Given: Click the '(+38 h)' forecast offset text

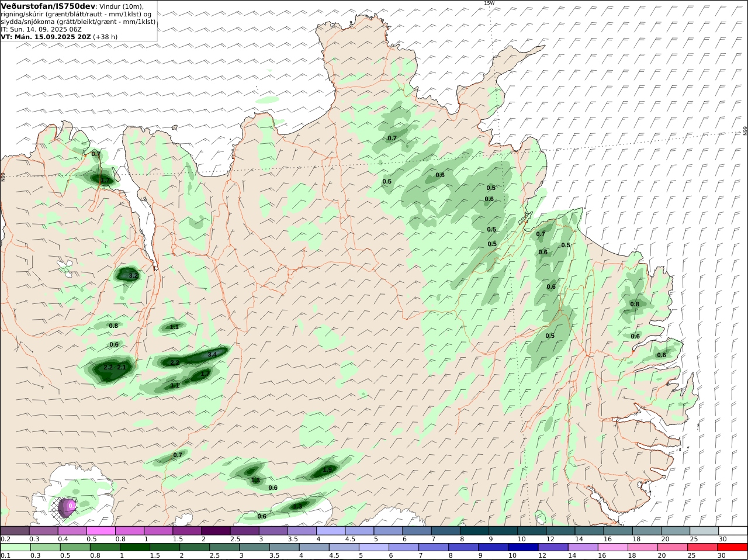Looking at the screenshot, I should coord(105,36).
